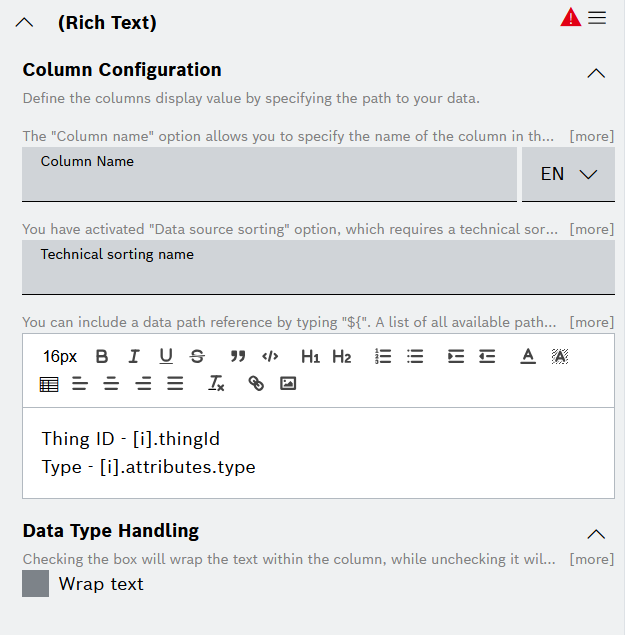
Task: Apply strikethrough to selected text
Action: (197, 357)
